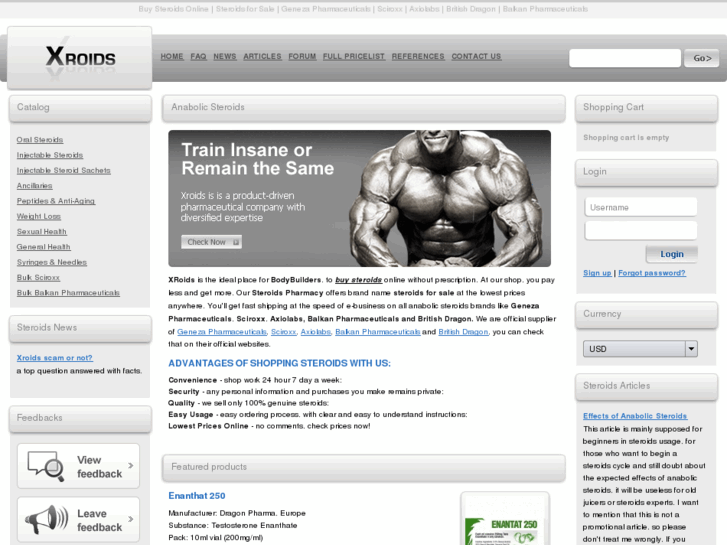Open Bulk Balkan Pharmaceuticals category
Screen dimensions: 727x545
pos(68,293)
